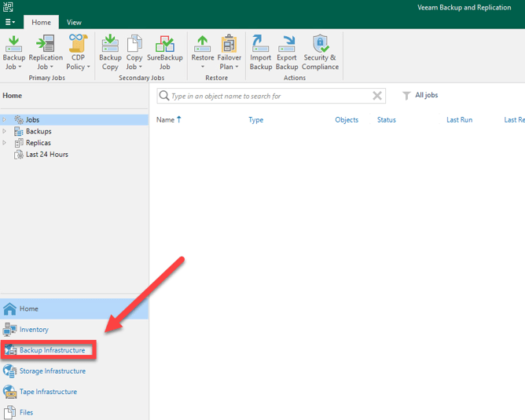Click the Export Backup icon
This screenshot has height=420, width=525.
pyautogui.click(x=287, y=44)
